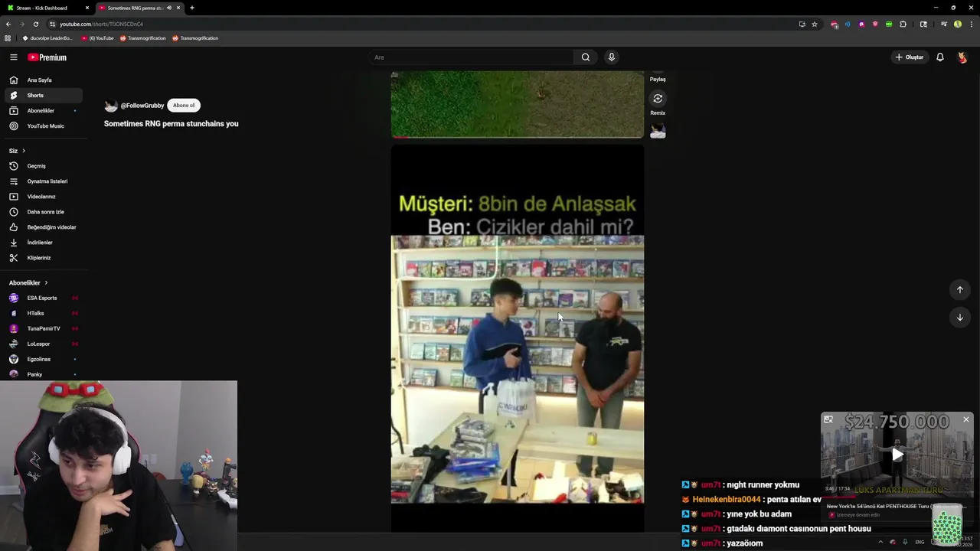Expand the Abonelikler subscriptions heading chevron
Screen dimensions: 980x551
point(46,283)
